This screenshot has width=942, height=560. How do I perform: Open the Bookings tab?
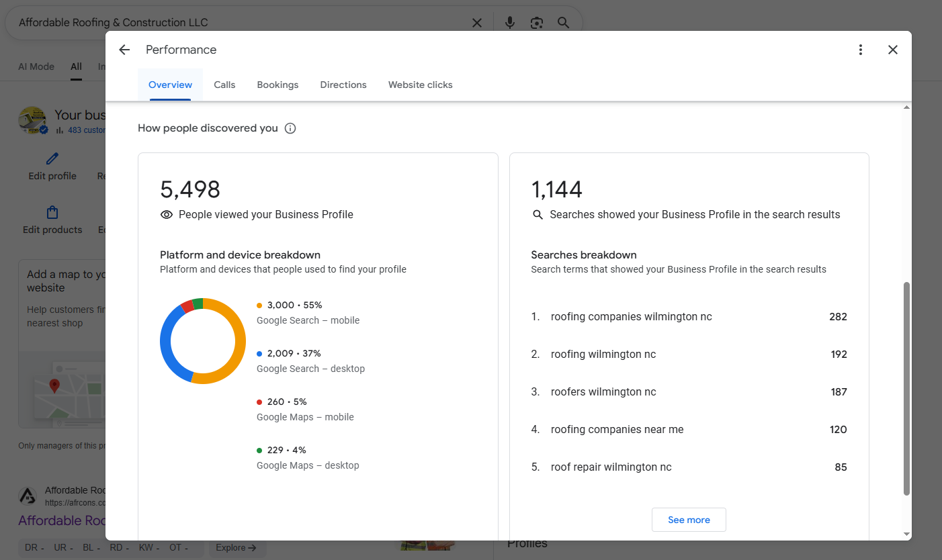[277, 85]
